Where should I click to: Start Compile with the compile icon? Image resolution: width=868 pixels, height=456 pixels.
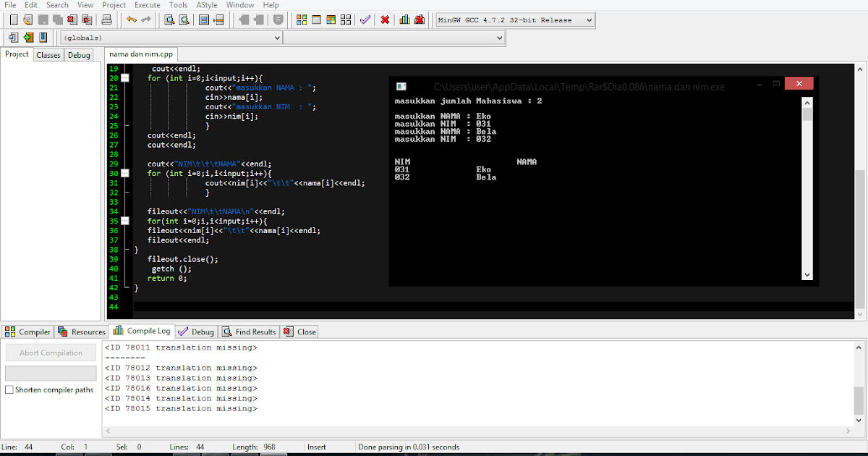point(301,20)
